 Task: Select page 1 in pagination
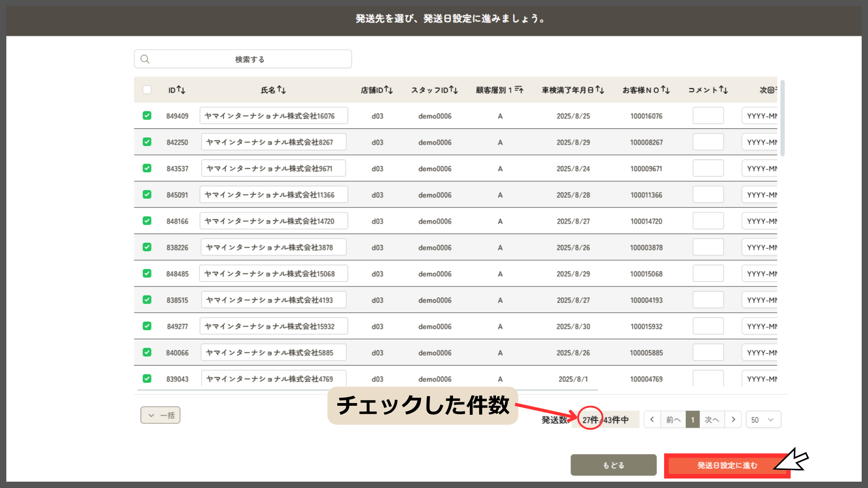coord(693,420)
